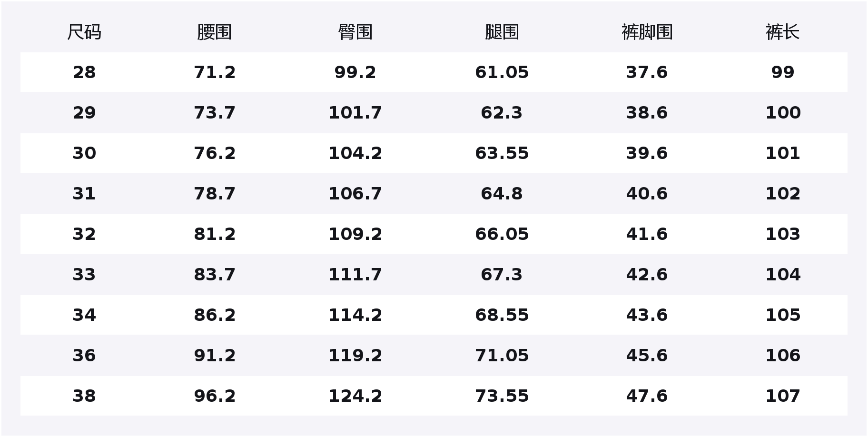
Task: Click waist value 91.2 cell
Action: click(215, 356)
